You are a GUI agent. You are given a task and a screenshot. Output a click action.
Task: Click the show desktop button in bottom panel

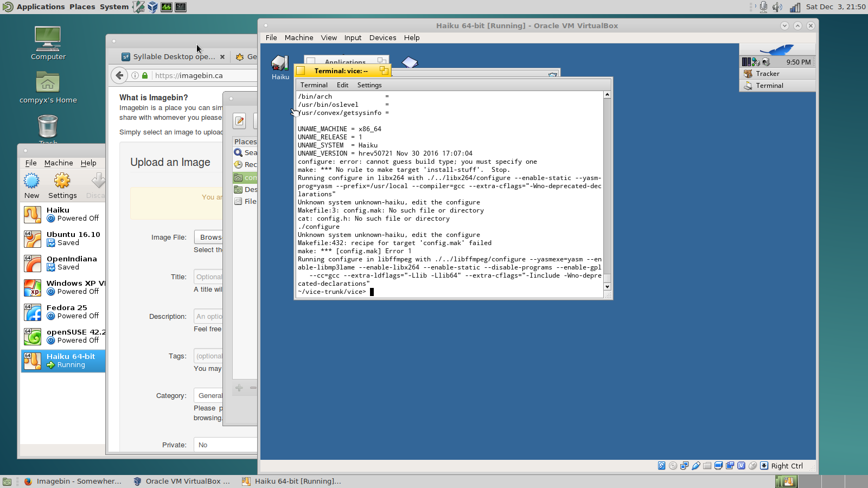pyautogui.click(x=7, y=481)
